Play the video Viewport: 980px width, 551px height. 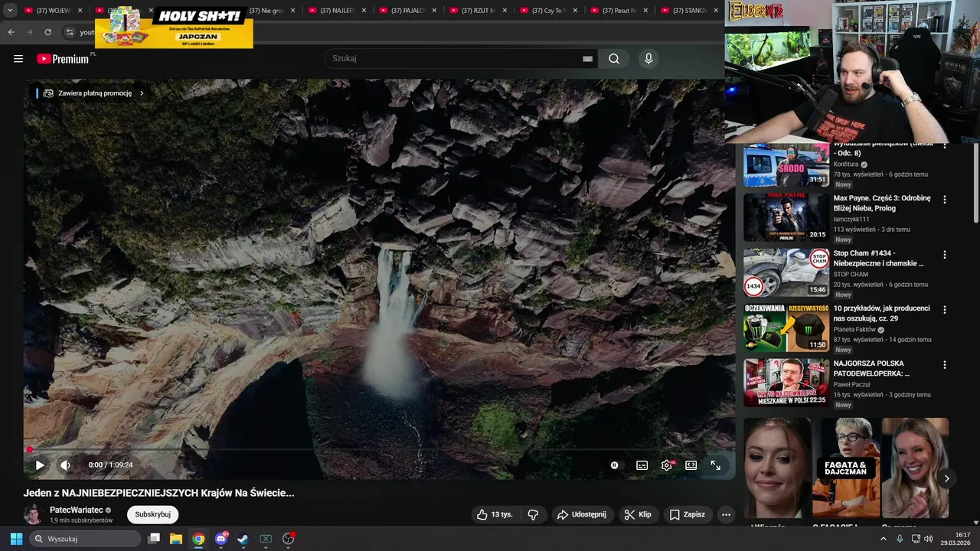[x=40, y=465]
